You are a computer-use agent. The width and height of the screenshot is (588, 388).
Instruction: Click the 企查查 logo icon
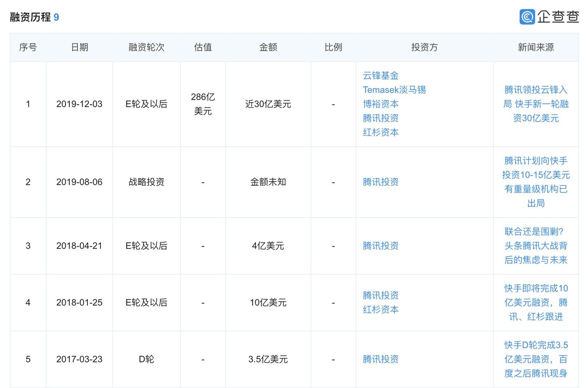(x=527, y=17)
